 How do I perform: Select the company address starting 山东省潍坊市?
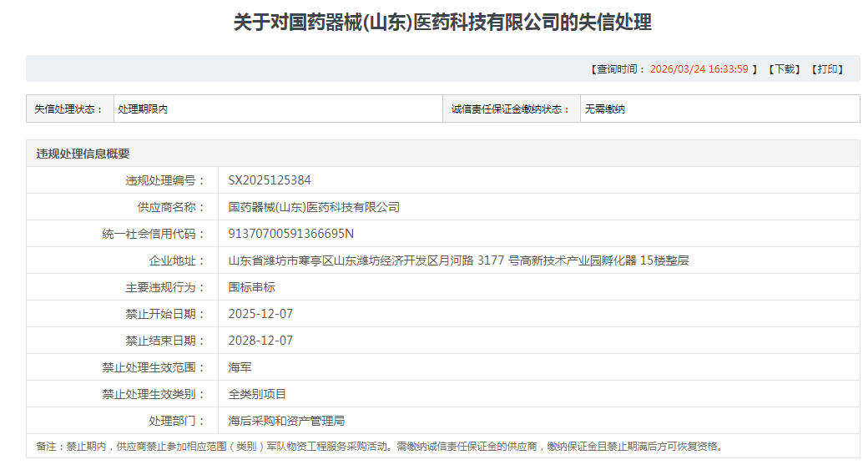pyautogui.click(x=458, y=260)
